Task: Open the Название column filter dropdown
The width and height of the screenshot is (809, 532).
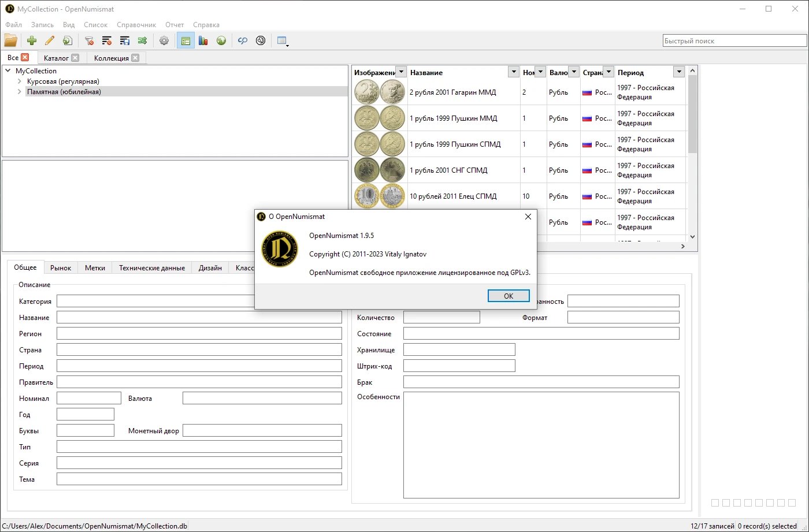Action: [513, 72]
